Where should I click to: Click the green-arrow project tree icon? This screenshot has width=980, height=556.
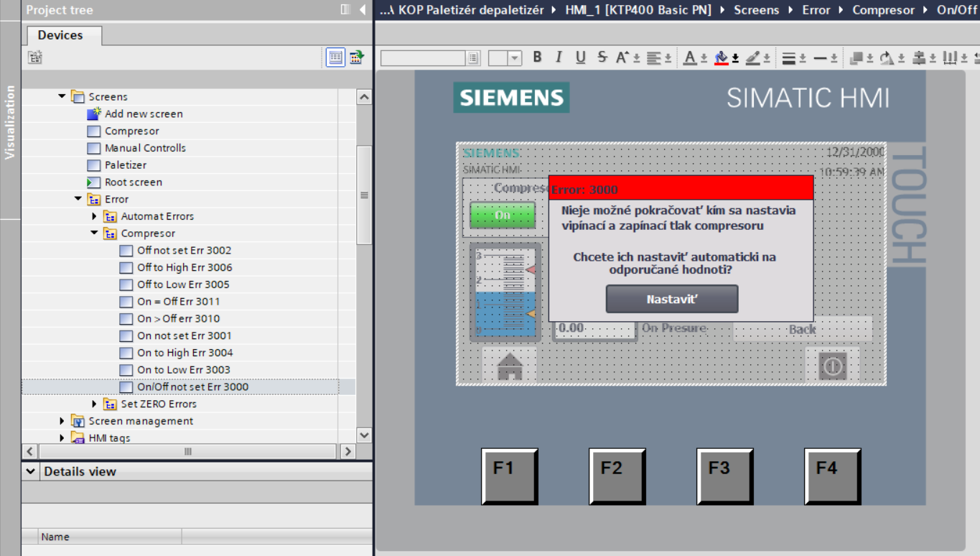coord(357,57)
